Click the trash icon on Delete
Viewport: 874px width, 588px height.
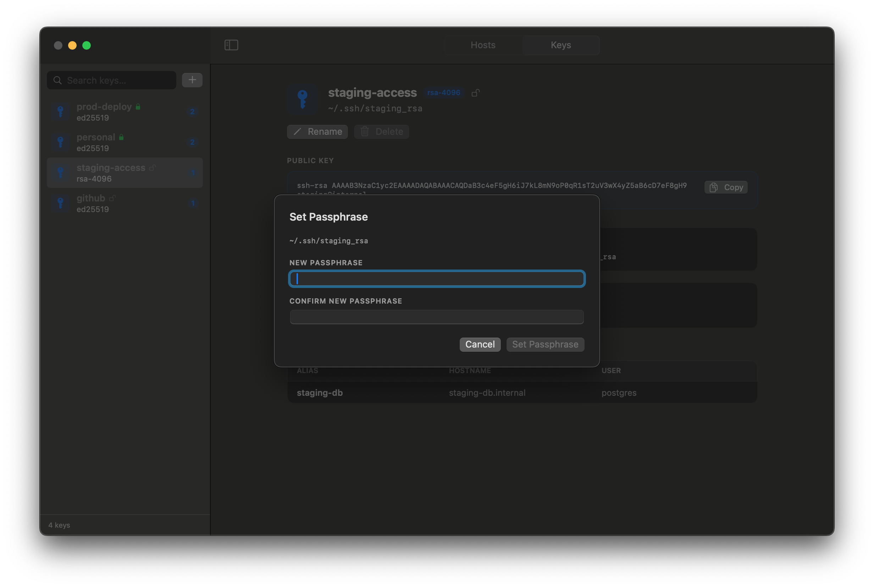(365, 132)
